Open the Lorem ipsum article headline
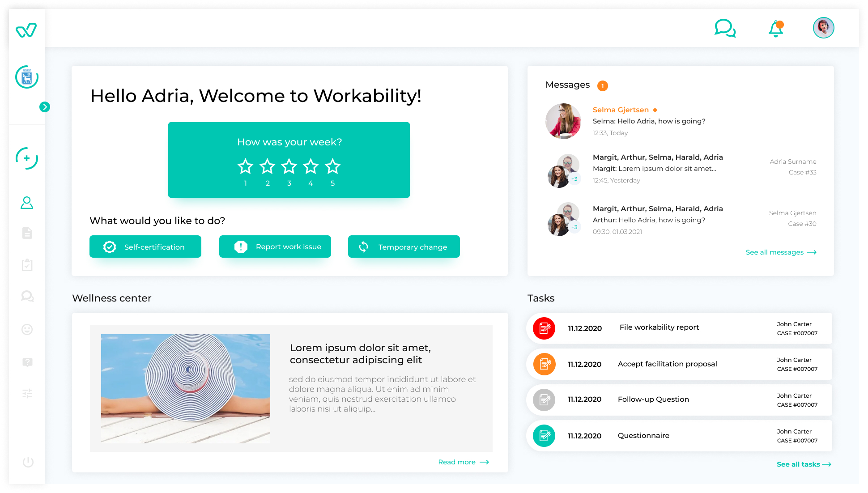The height and width of the screenshot is (493, 868). [x=360, y=354]
